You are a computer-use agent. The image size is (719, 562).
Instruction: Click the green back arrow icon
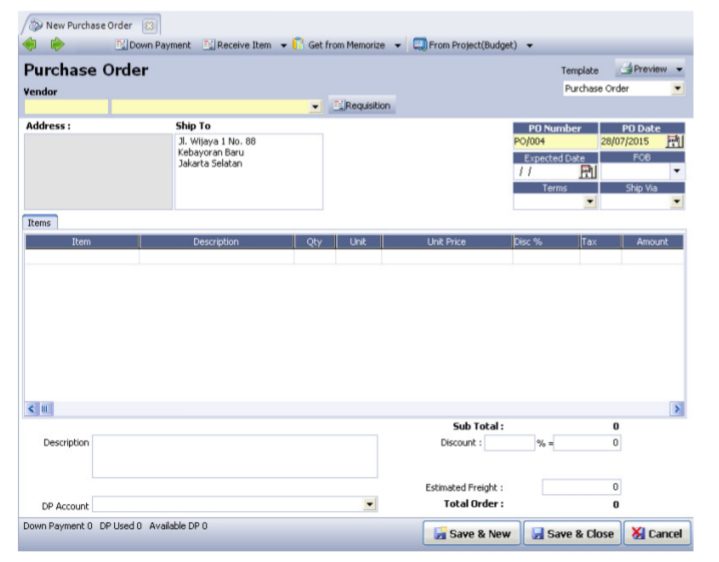pos(30,44)
